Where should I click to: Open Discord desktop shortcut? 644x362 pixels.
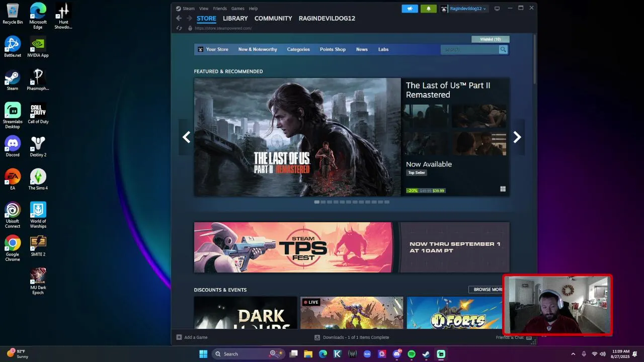pyautogui.click(x=13, y=146)
